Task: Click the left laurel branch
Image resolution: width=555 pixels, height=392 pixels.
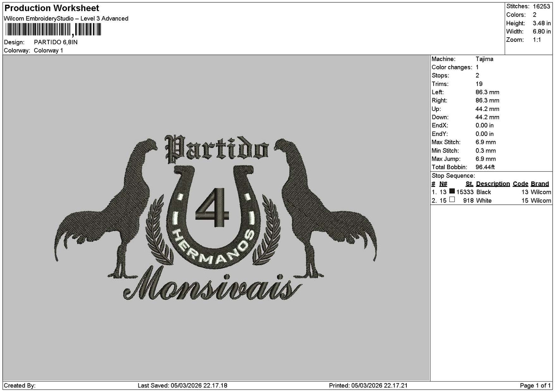Action: click(159, 230)
